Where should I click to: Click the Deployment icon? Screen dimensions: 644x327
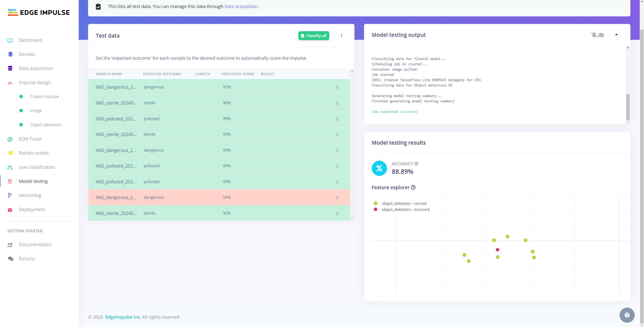(x=10, y=209)
